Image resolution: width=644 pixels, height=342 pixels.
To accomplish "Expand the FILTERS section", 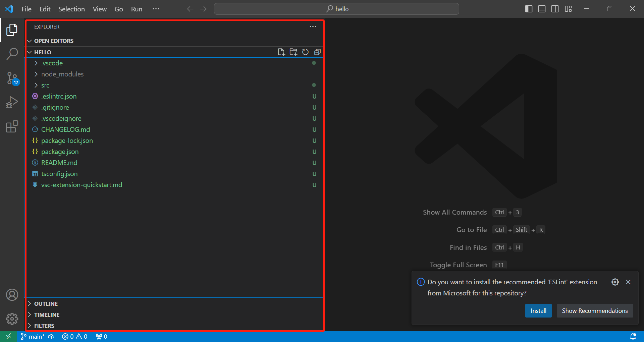I will click(x=174, y=326).
